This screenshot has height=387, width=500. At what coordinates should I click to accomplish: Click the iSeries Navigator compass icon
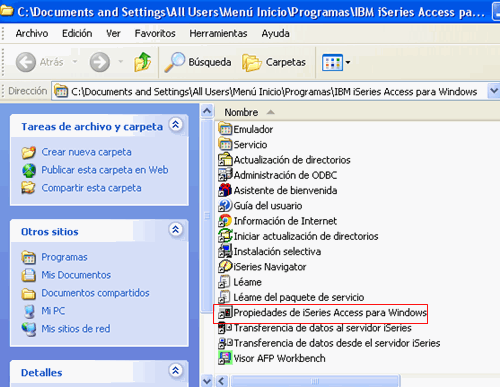[225, 267]
